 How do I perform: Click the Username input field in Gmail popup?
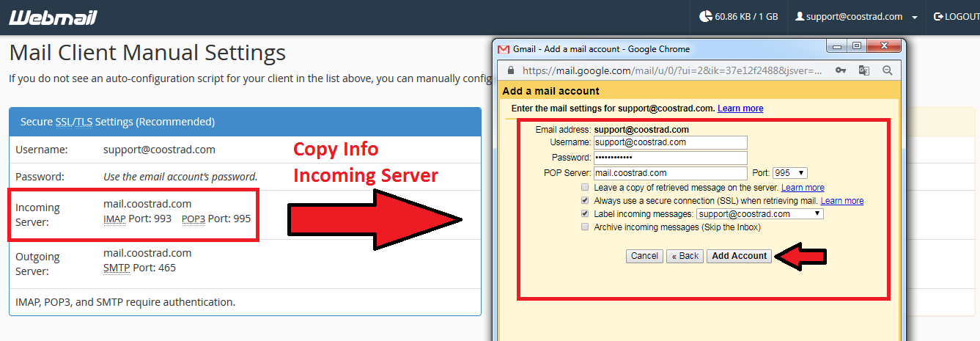(670, 142)
